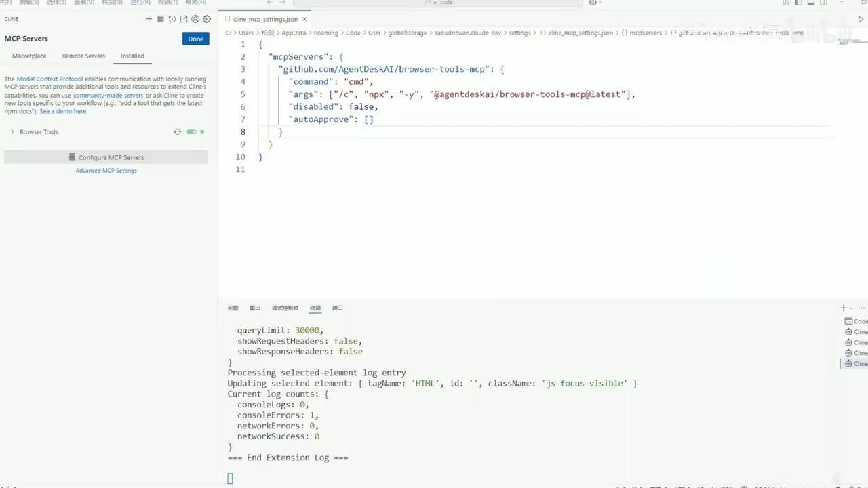
Task: View Cline task history
Action: [172, 19]
